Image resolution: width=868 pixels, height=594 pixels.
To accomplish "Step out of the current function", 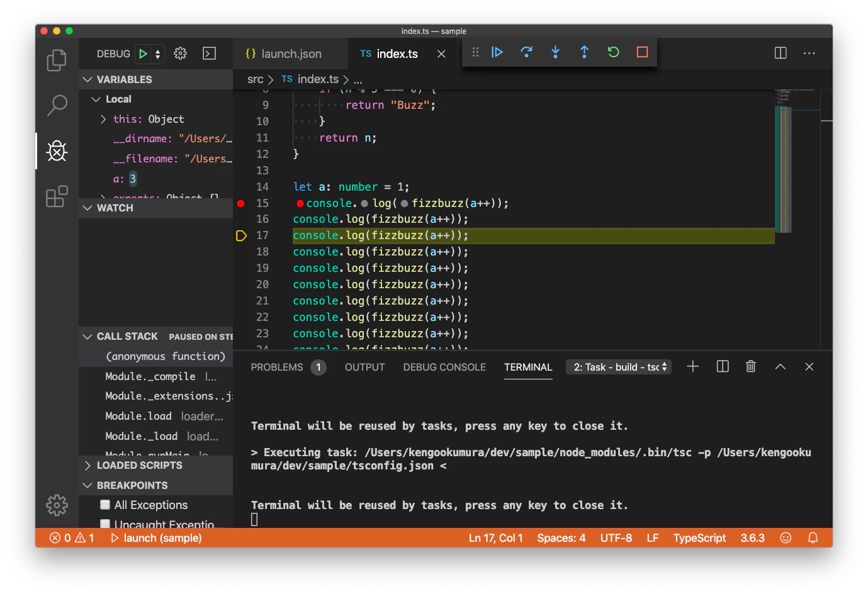I will [x=584, y=52].
